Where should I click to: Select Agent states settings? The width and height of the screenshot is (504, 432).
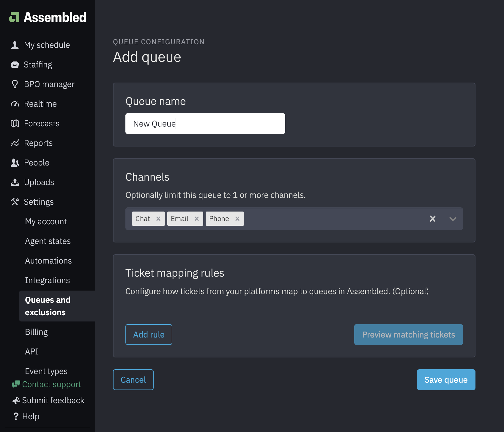[x=48, y=241]
